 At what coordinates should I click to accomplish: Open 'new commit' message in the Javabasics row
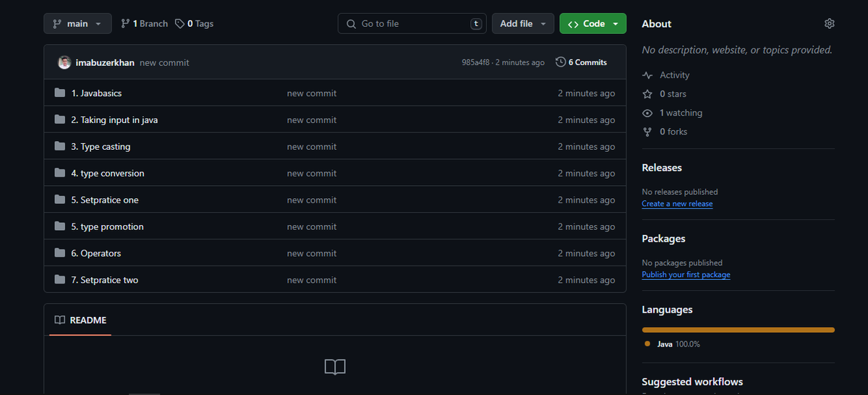[312, 93]
